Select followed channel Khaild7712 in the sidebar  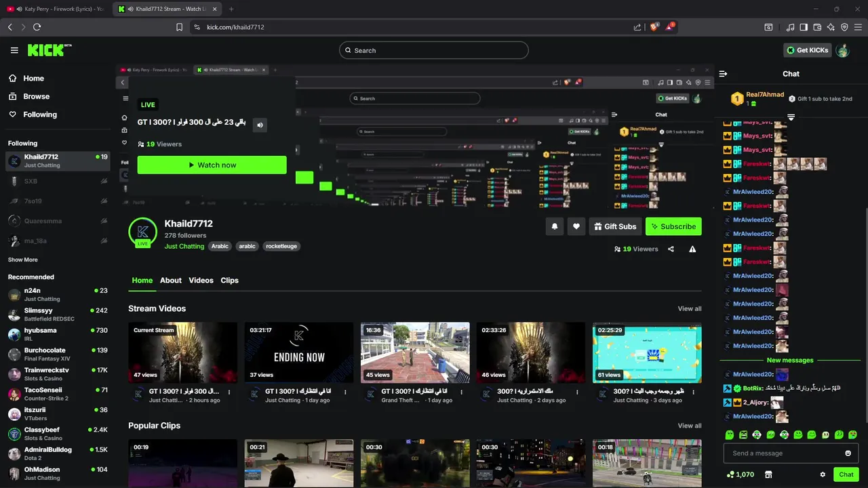coord(57,161)
